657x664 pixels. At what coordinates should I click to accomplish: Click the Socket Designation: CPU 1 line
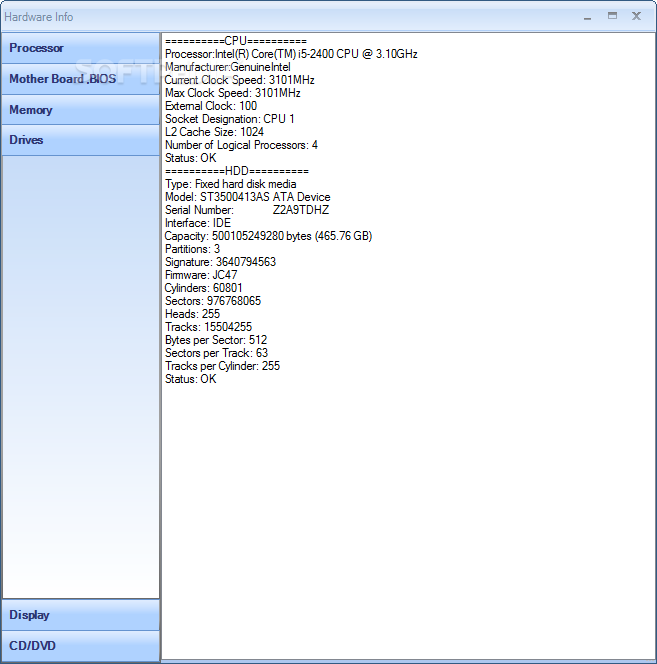[x=230, y=119]
